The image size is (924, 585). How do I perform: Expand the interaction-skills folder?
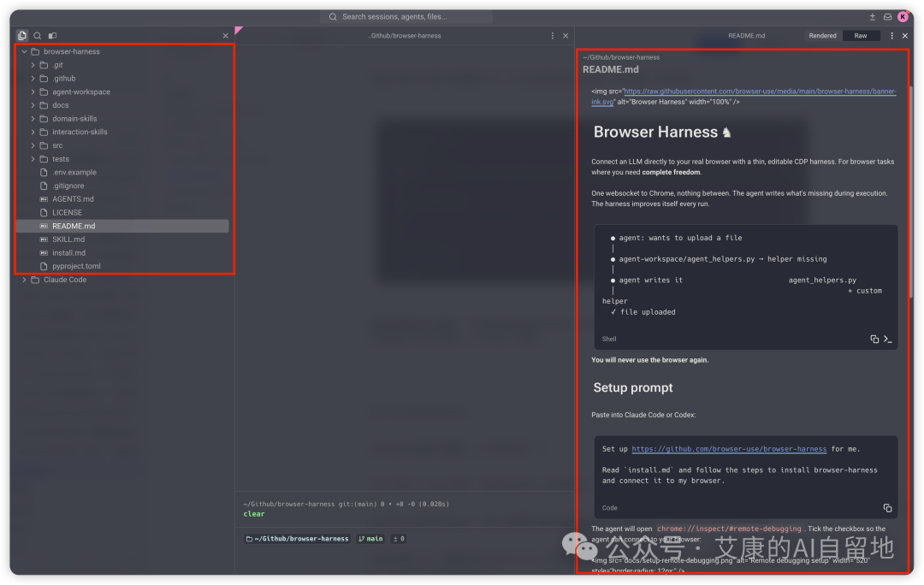(33, 132)
